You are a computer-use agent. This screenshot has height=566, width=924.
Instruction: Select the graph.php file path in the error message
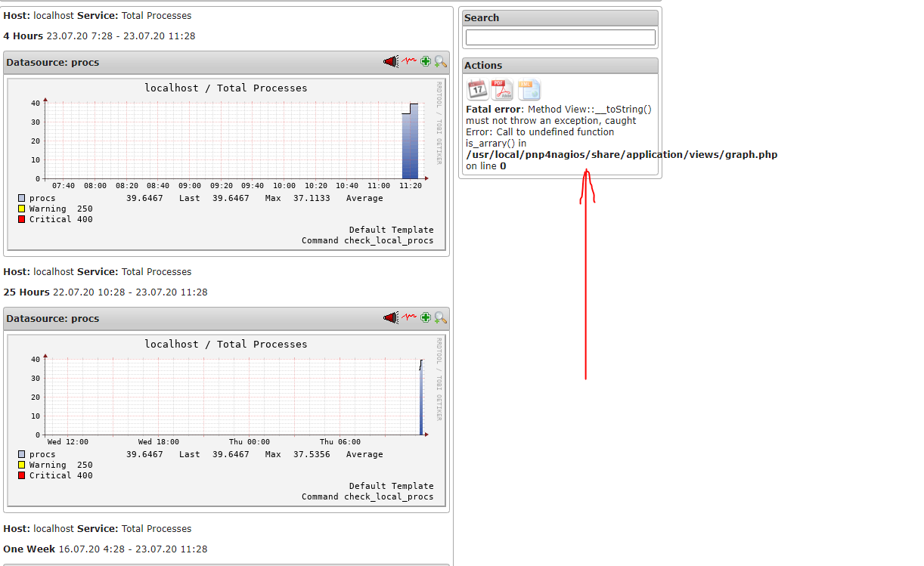(622, 154)
